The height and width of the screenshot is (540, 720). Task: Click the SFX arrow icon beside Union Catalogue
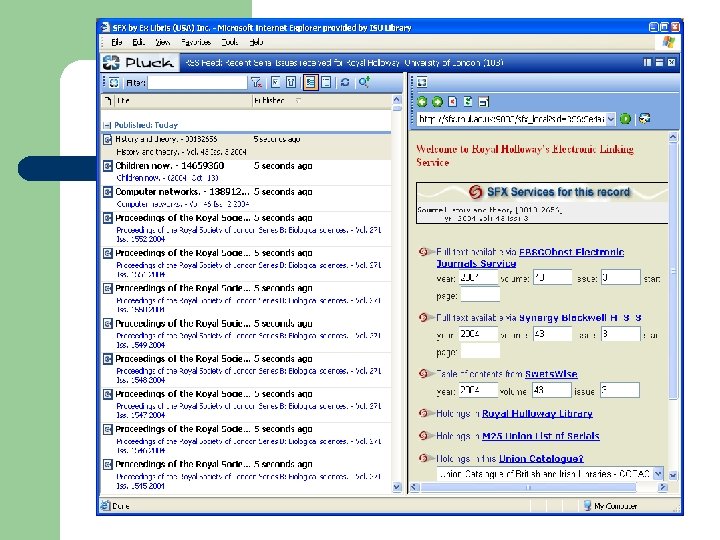coord(425,458)
